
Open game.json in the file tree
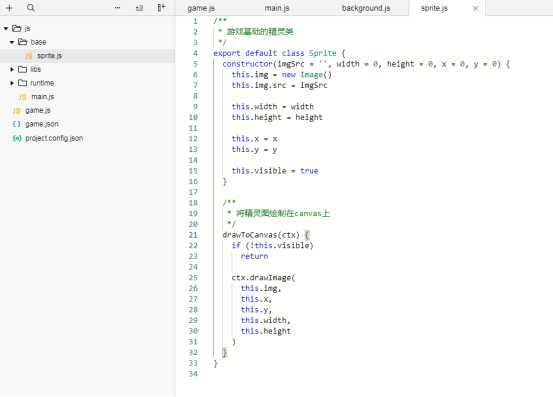click(x=42, y=124)
